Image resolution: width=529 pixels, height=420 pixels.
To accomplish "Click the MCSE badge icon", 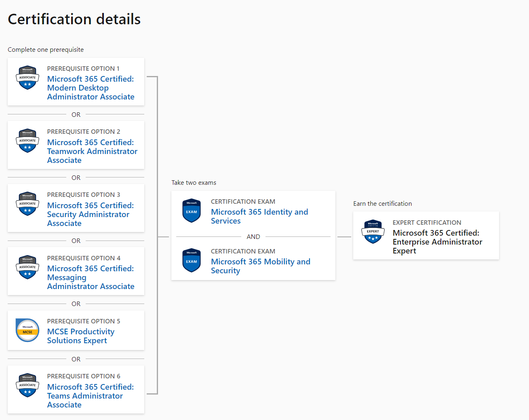I will (x=27, y=330).
